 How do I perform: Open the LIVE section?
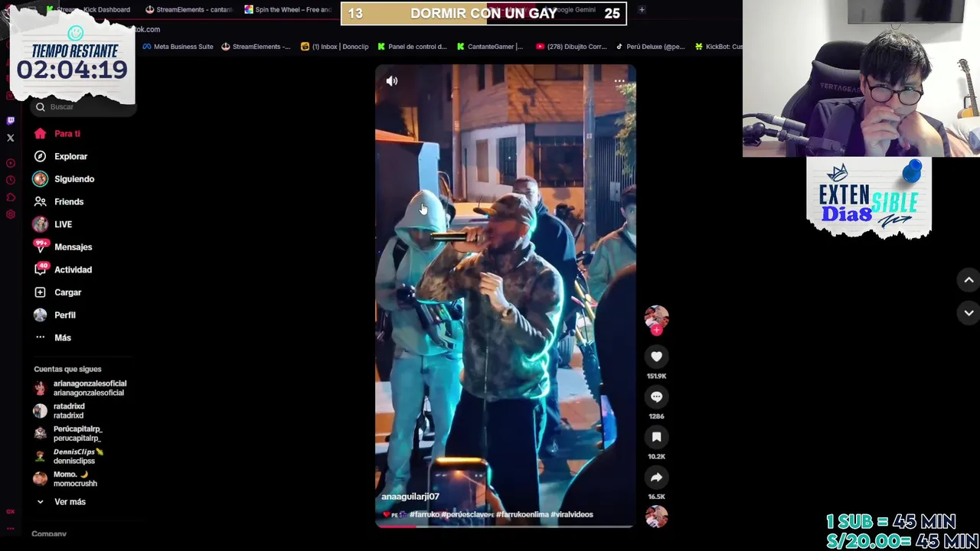click(x=53, y=224)
